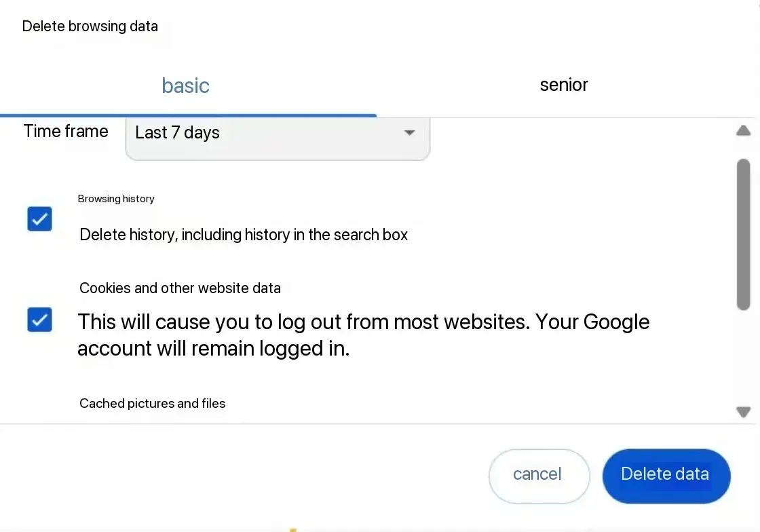
Task: Click the Browsing history label
Action: point(116,199)
